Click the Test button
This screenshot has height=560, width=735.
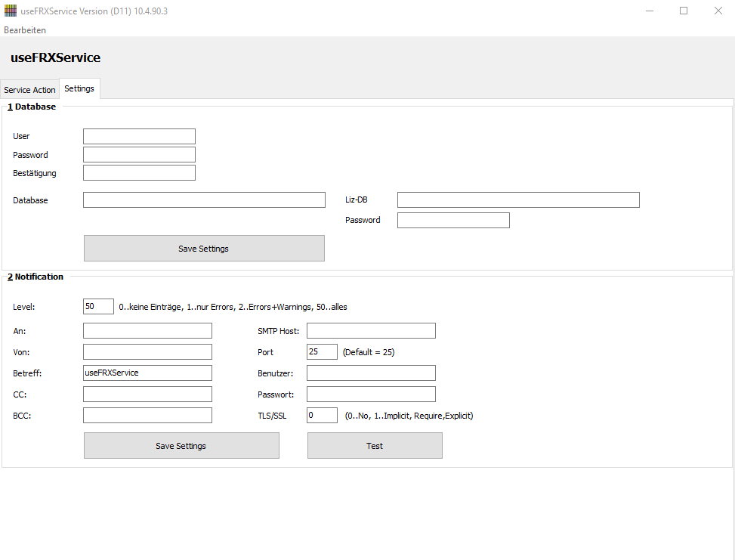375,446
